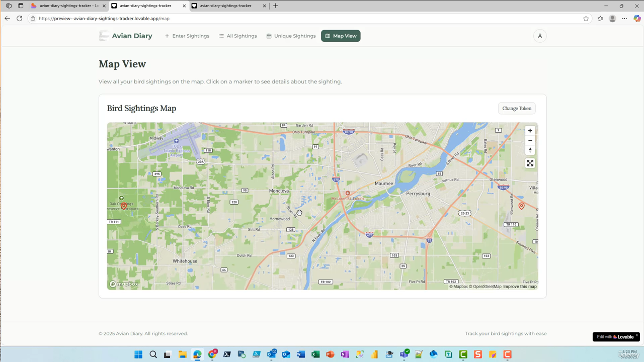Click the Monclova label on the map

pos(279,191)
